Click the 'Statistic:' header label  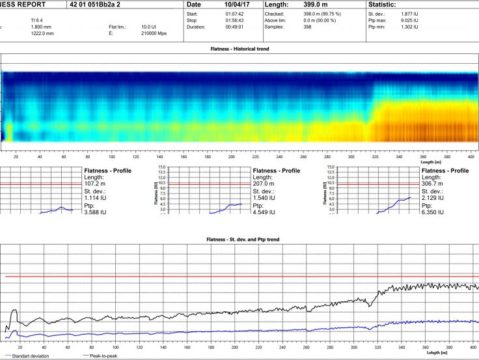point(382,5)
